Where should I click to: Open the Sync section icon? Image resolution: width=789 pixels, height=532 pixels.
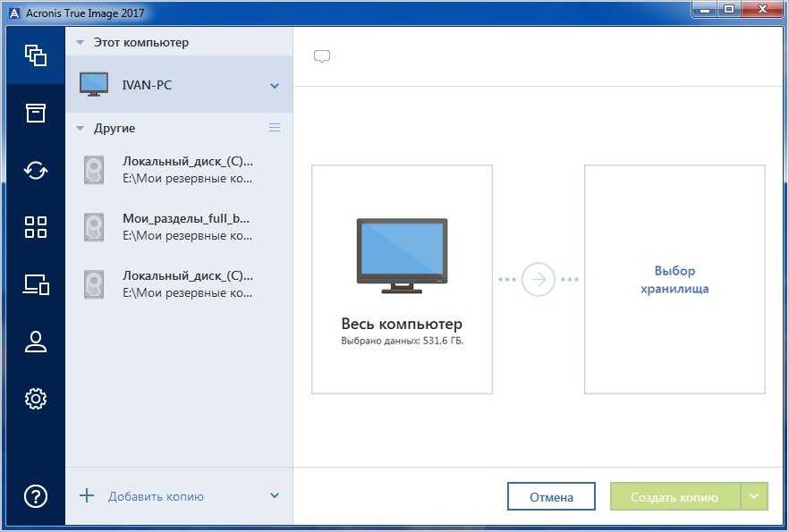point(35,170)
